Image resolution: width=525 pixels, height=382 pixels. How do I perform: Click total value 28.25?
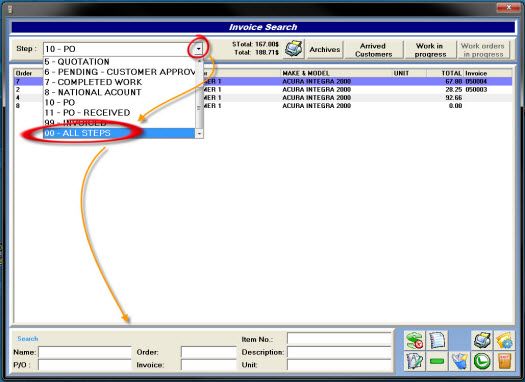(x=454, y=90)
